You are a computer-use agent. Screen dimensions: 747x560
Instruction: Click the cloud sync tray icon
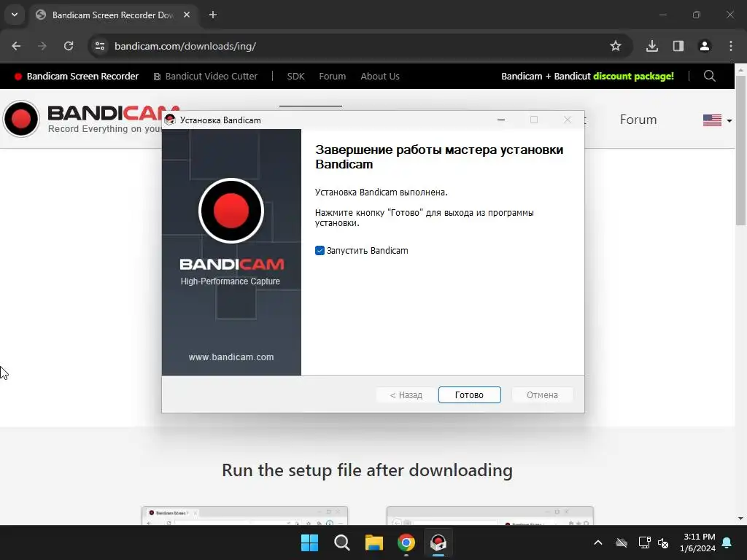(x=622, y=542)
